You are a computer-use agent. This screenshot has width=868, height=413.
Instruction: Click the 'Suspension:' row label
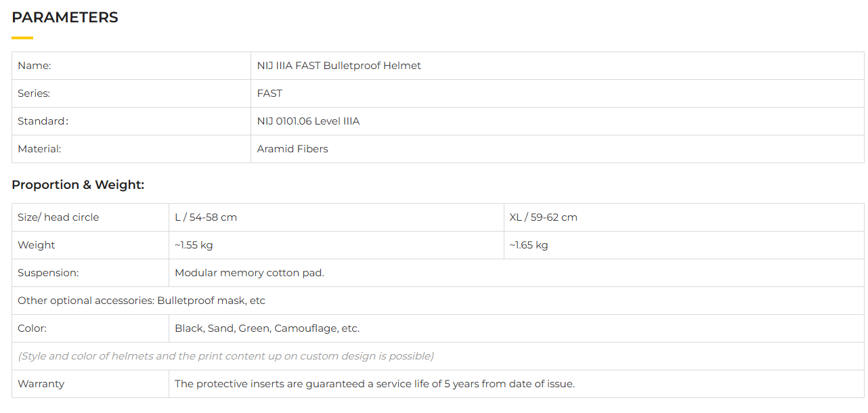pyautogui.click(x=48, y=273)
